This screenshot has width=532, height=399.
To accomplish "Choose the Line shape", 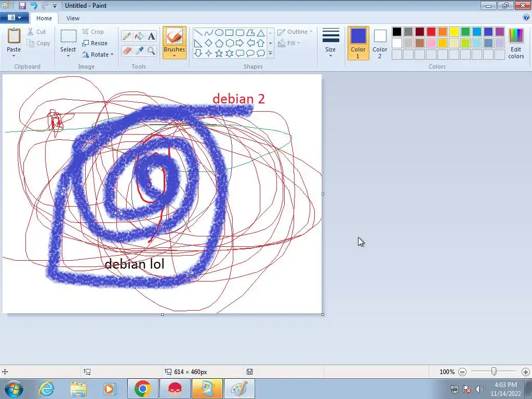I will (x=198, y=33).
